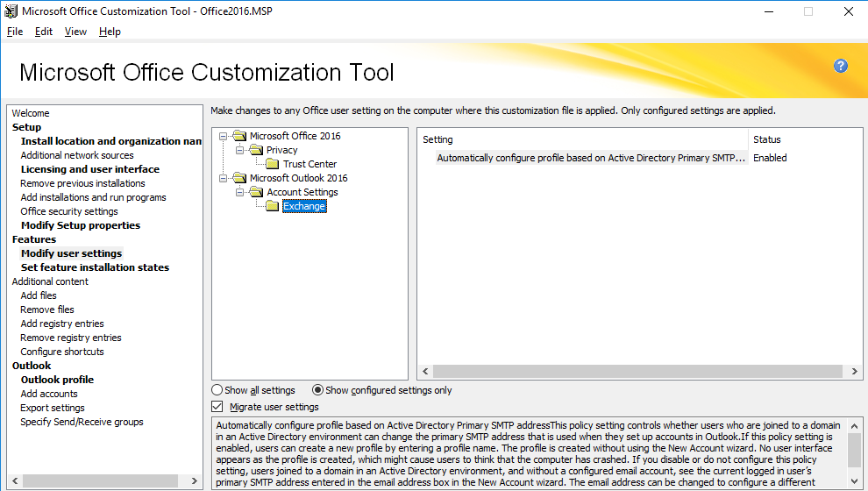Select the Automatically configure profile setting row

coord(591,158)
